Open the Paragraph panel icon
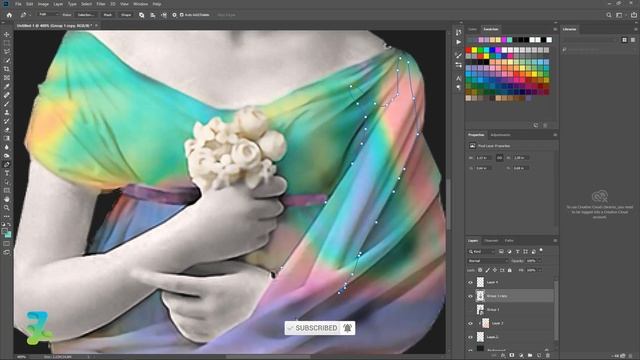 459,87
